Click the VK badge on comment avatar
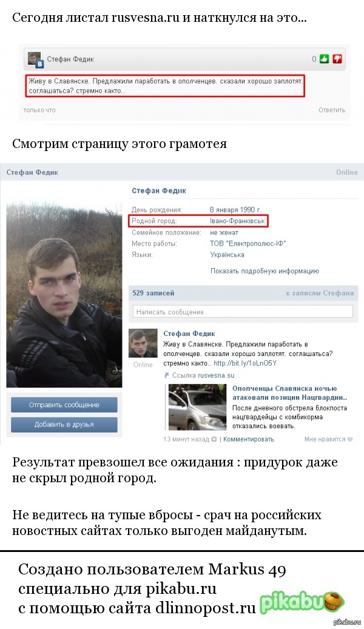The height and width of the screenshot is (629, 364). (x=39, y=64)
